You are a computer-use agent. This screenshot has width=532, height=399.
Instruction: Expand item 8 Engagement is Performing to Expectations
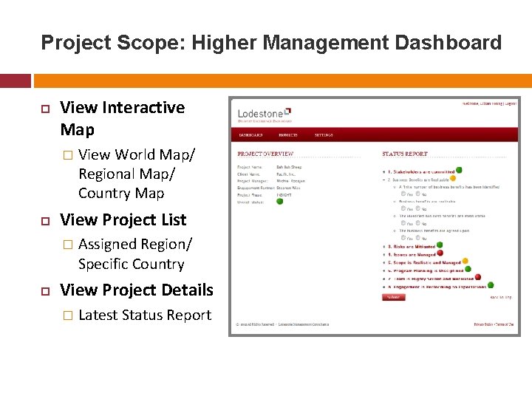click(383, 287)
